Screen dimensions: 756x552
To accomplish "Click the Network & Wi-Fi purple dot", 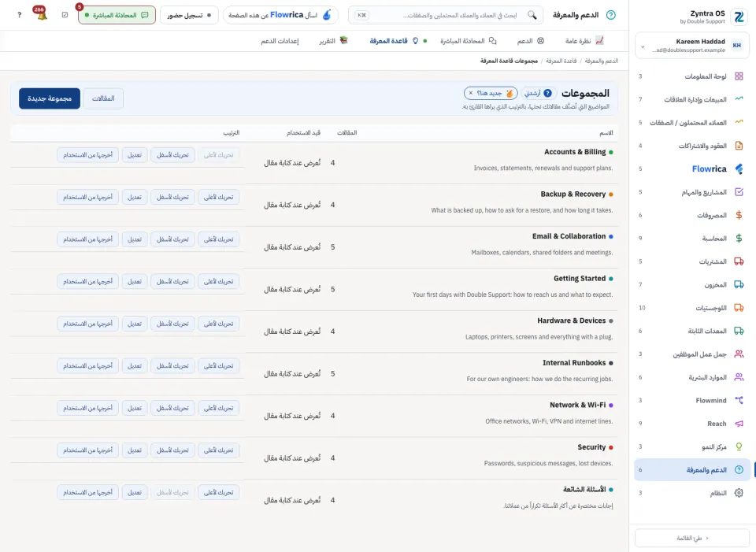I will (x=611, y=406).
